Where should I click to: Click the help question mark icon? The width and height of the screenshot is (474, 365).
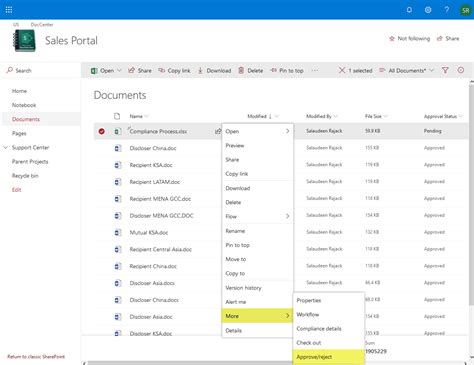point(446,10)
